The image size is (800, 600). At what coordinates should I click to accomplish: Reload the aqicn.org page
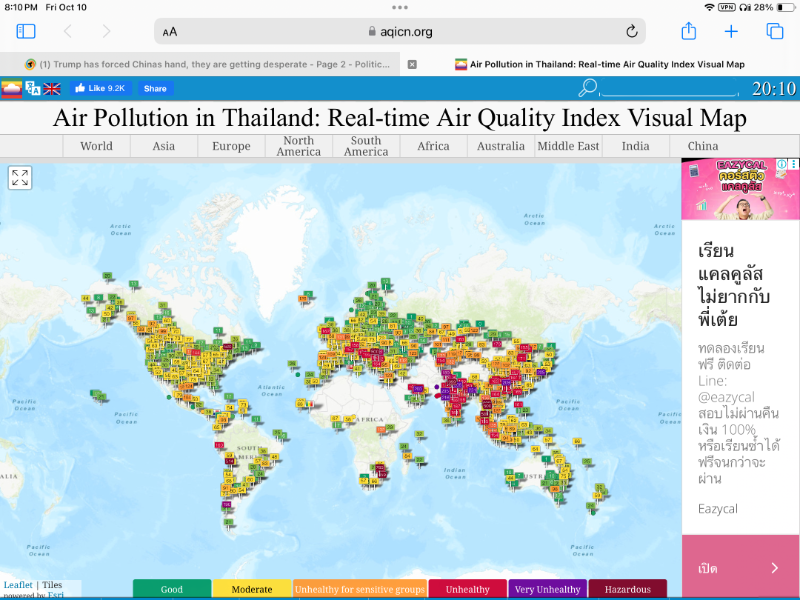point(631,32)
